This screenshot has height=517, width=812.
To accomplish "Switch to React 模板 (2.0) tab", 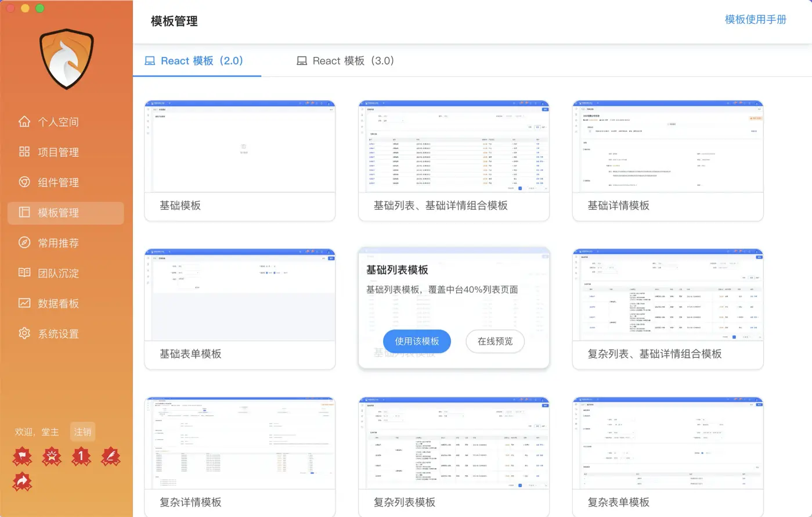I will (197, 60).
